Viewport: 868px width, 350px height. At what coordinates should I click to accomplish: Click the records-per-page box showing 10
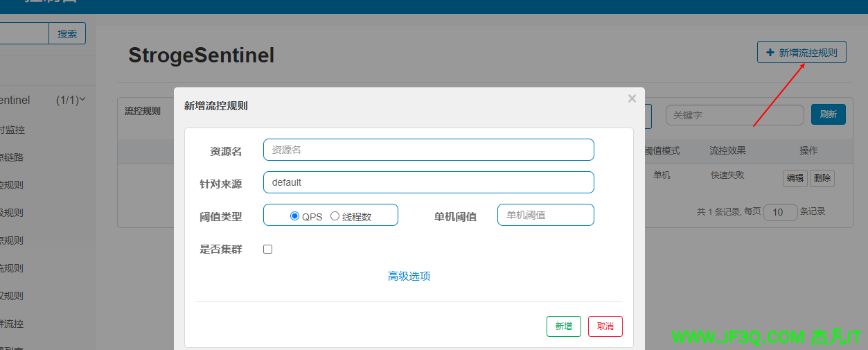click(x=780, y=212)
